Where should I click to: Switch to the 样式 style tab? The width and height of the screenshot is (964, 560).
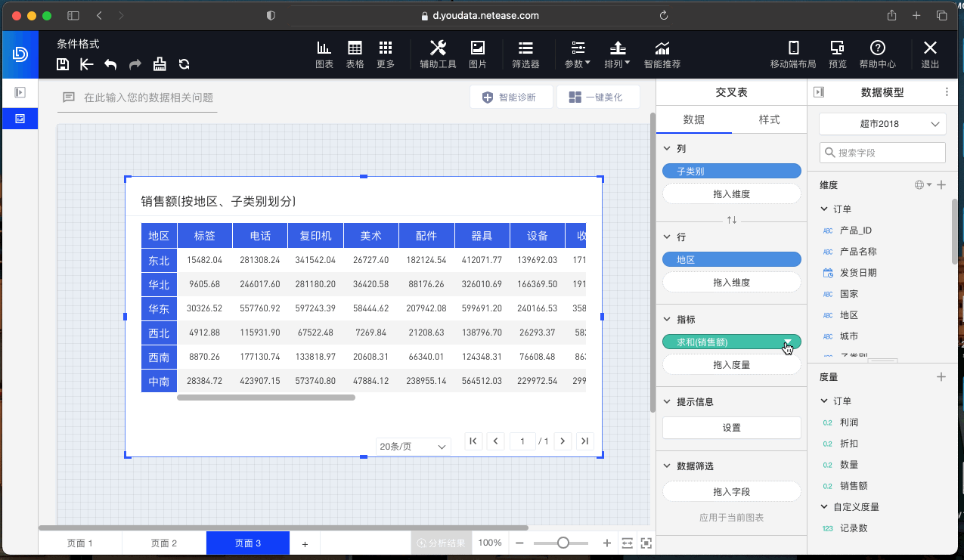point(769,119)
